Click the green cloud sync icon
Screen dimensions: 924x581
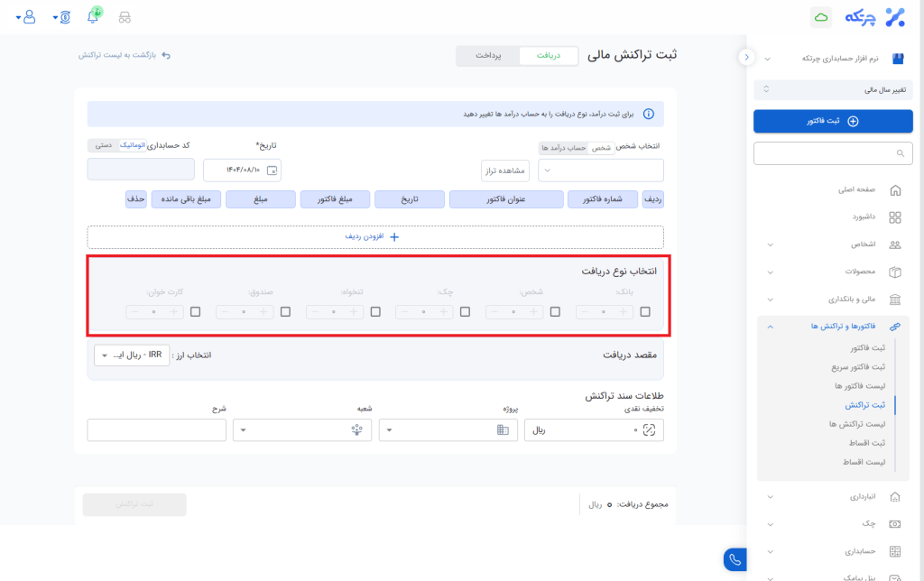(x=821, y=17)
